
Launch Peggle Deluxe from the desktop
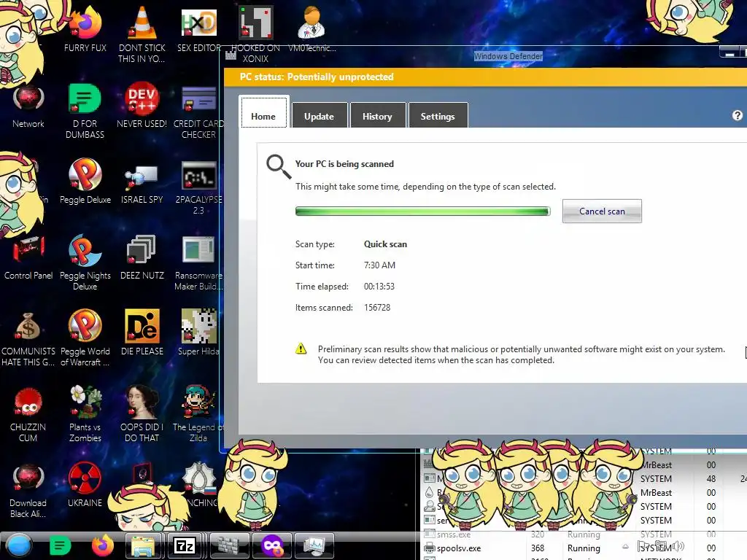[x=85, y=174]
